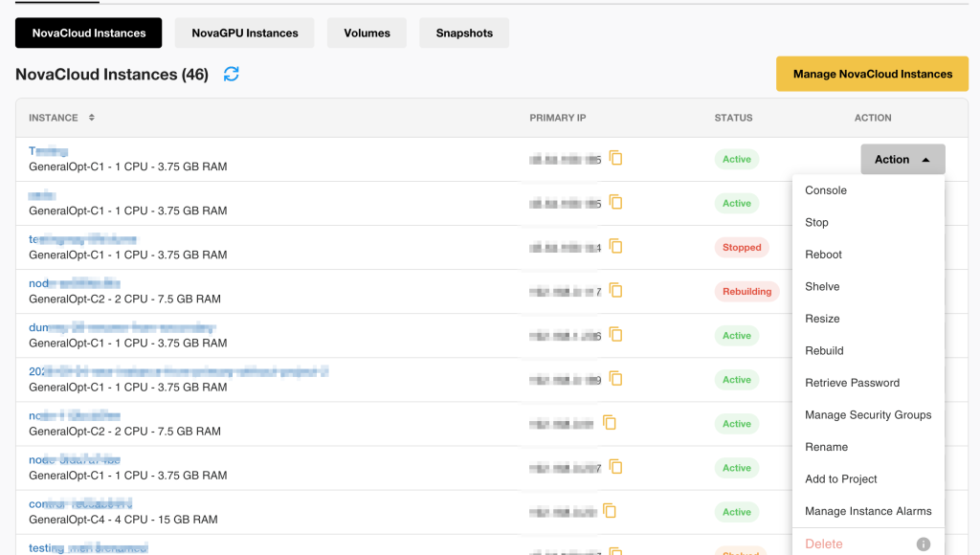
Task: Copy primary IP of first Active instance
Action: (x=615, y=158)
